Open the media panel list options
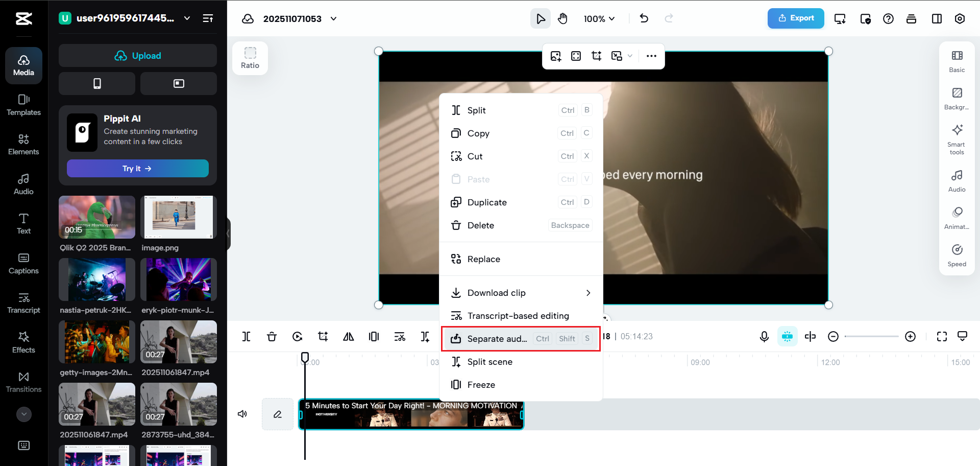The height and width of the screenshot is (466, 980). pos(208,18)
